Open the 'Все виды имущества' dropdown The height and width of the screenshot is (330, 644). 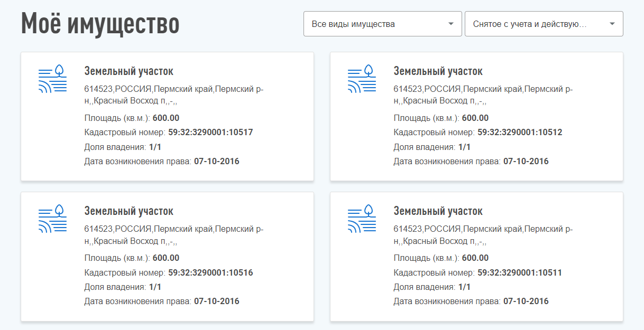(383, 24)
